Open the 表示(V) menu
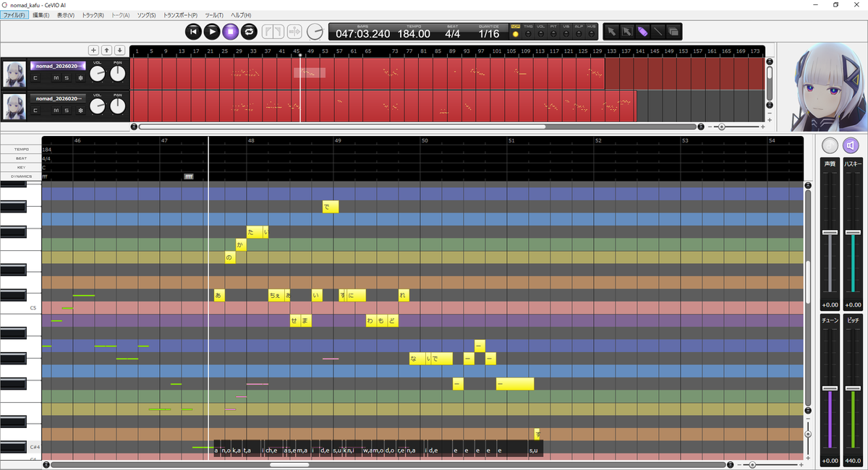868x470 pixels. tap(65, 15)
